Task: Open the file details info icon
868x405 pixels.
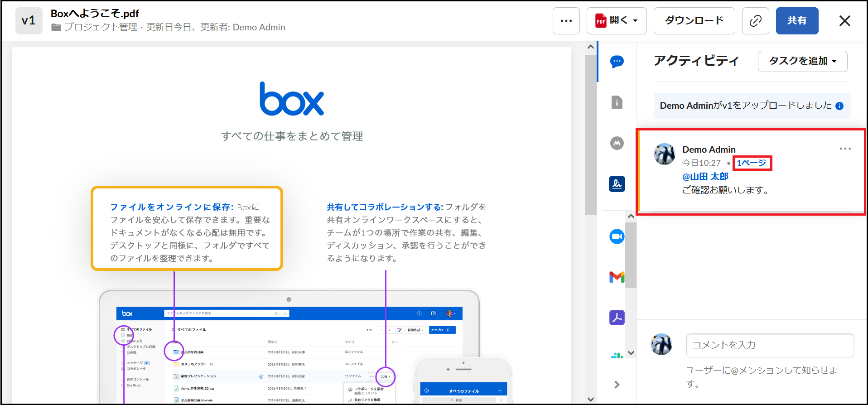Action: click(617, 102)
